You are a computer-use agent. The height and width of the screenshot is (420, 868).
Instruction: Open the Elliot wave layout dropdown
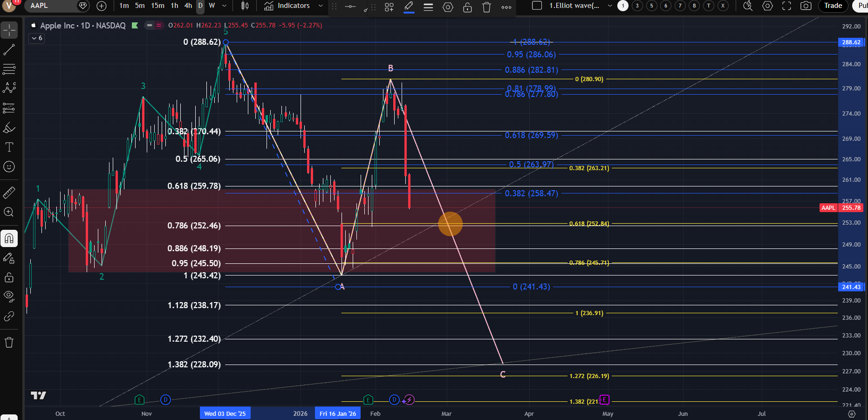point(610,6)
